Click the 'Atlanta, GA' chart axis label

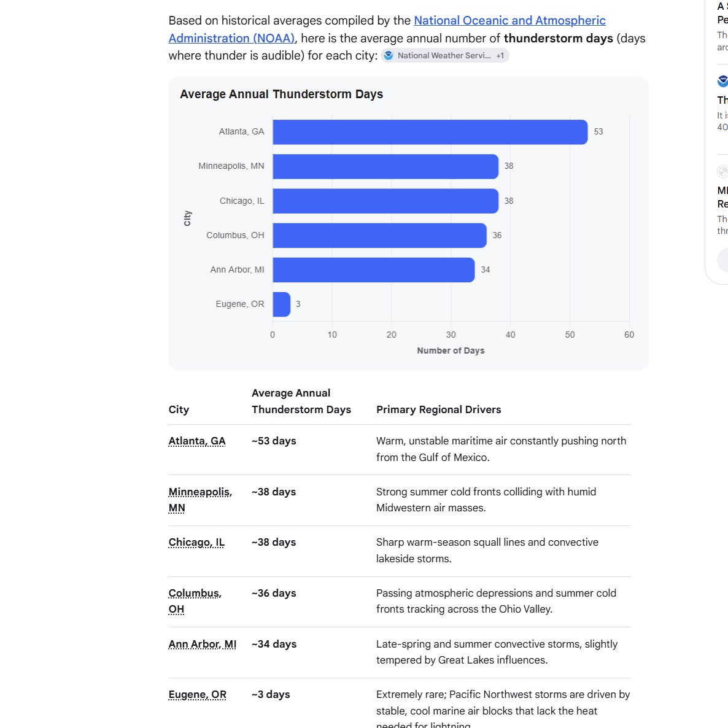(x=241, y=132)
